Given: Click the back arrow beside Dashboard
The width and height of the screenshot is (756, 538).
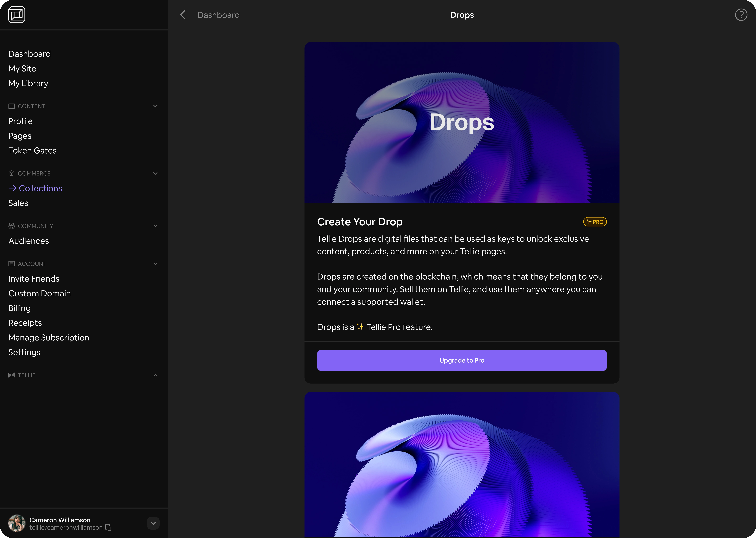Looking at the screenshot, I should point(183,15).
